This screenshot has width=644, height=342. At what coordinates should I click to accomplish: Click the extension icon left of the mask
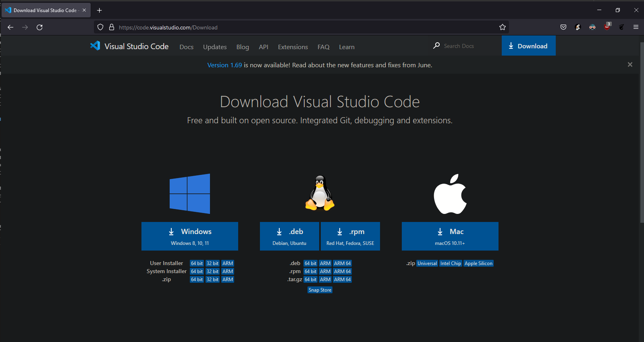pos(578,27)
